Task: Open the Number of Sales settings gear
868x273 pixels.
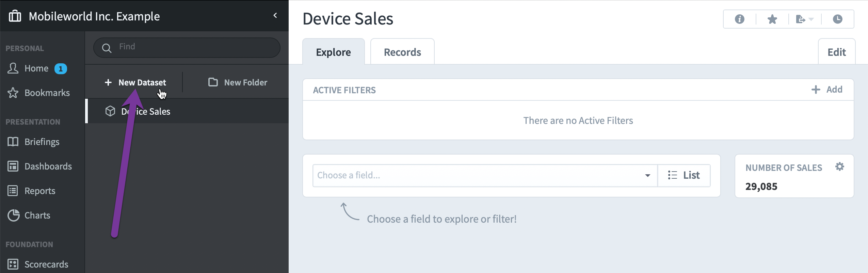Action: (840, 166)
